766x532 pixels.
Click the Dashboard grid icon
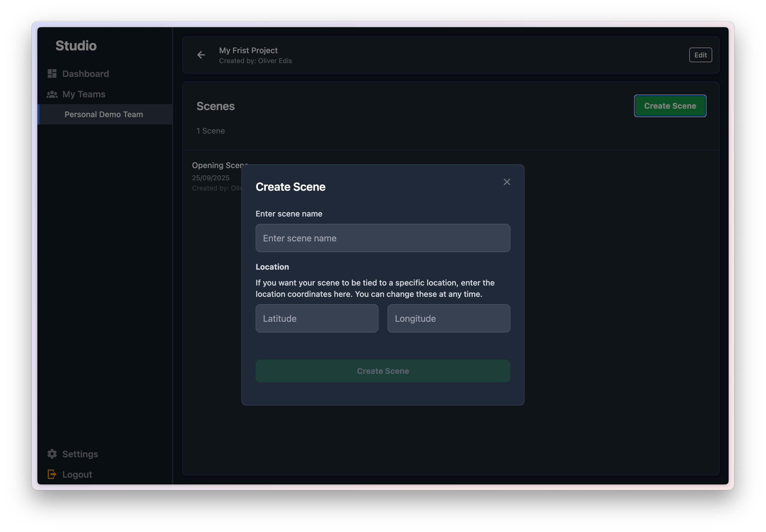click(52, 74)
